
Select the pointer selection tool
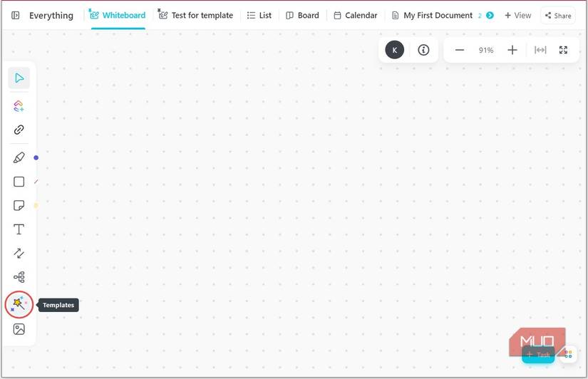click(x=19, y=78)
